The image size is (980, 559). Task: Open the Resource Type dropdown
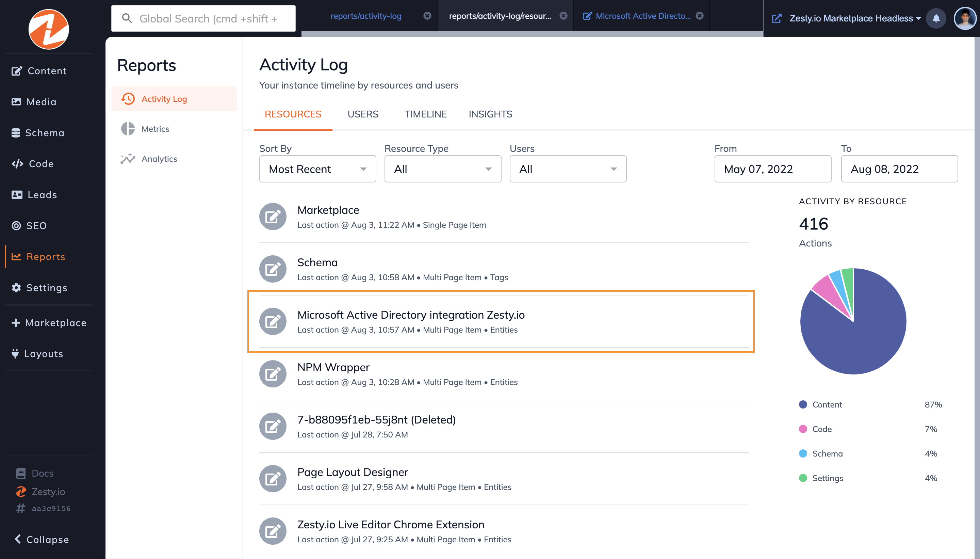pos(443,169)
